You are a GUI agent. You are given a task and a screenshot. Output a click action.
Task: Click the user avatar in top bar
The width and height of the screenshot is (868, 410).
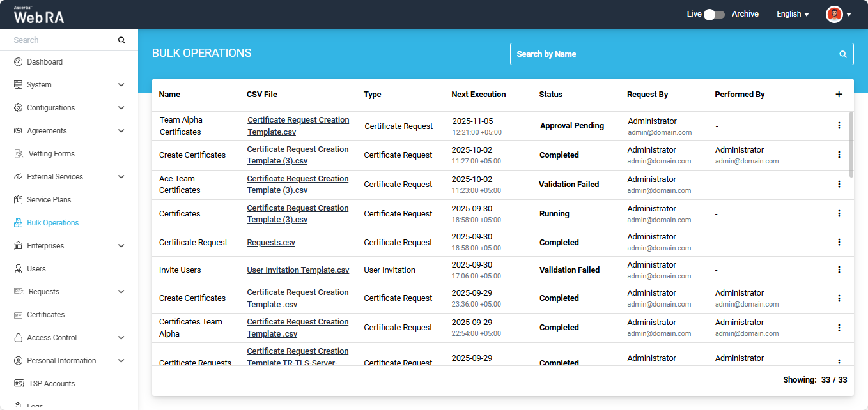pyautogui.click(x=834, y=14)
